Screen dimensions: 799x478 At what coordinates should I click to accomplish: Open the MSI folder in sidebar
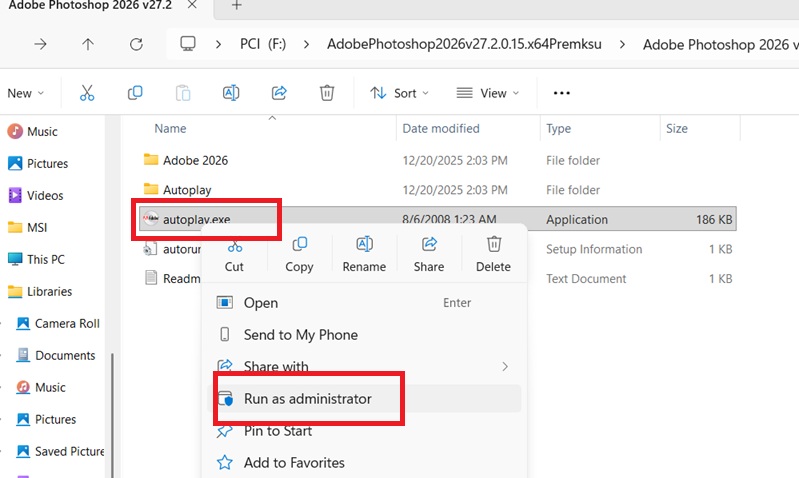(x=28, y=227)
